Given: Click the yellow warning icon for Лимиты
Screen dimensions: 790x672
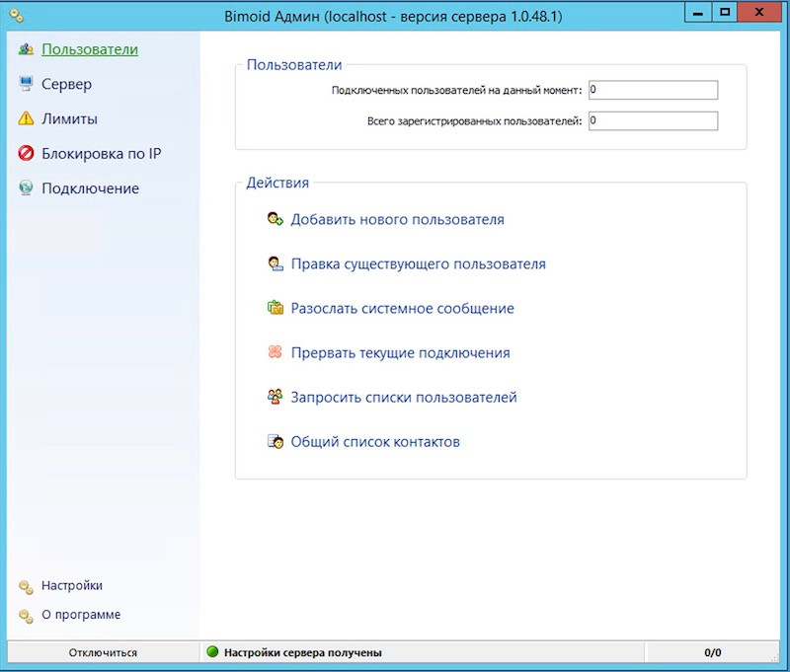Looking at the screenshot, I should (26, 119).
